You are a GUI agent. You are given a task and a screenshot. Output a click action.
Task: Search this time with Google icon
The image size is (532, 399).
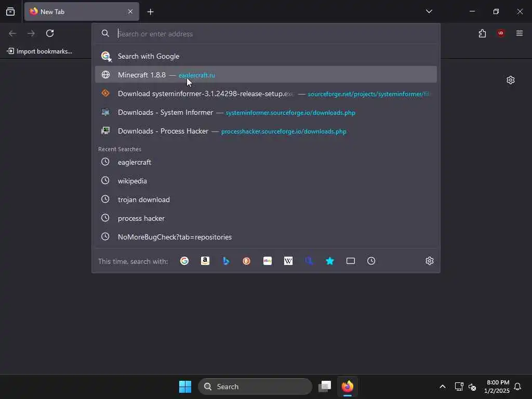(x=184, y=261)
